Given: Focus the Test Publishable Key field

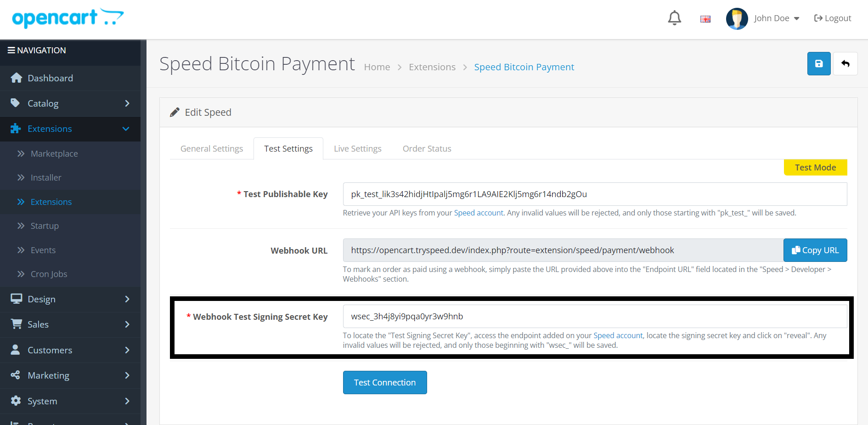Looking at the screenshot, I should (x=595, y=194).
